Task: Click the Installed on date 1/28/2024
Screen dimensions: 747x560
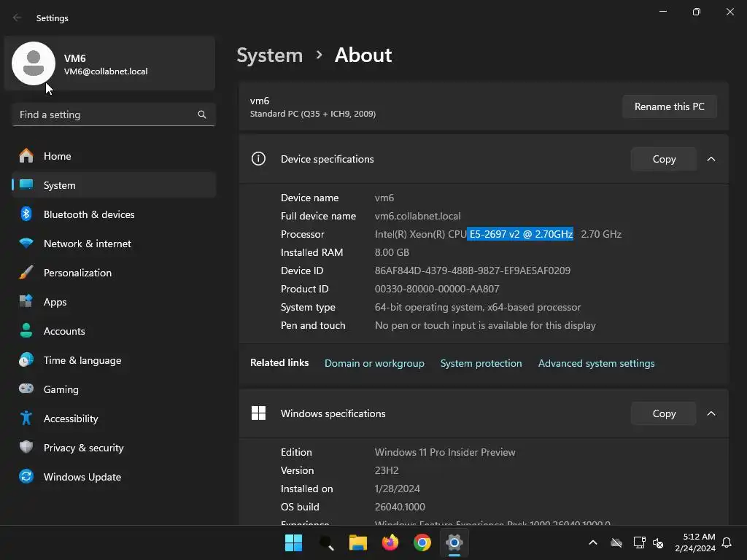Action: [398, 489]
